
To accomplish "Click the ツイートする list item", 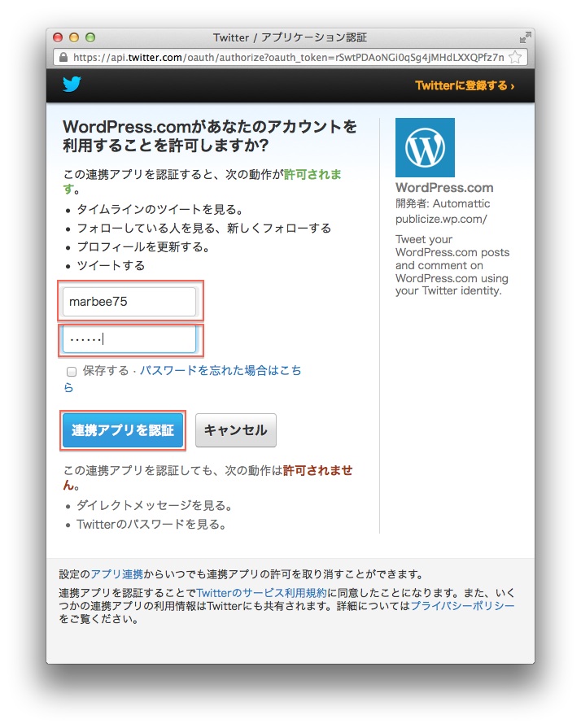I will 111,265.
